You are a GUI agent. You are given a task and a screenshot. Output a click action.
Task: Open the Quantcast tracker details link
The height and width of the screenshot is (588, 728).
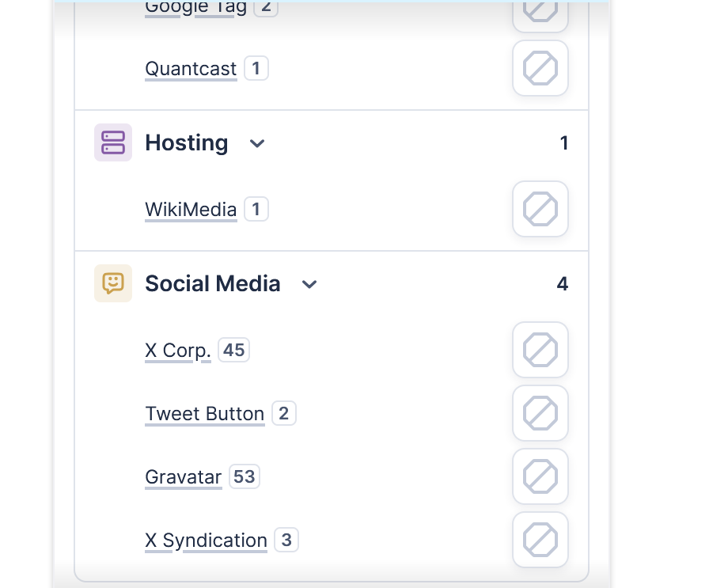(191, 69)
